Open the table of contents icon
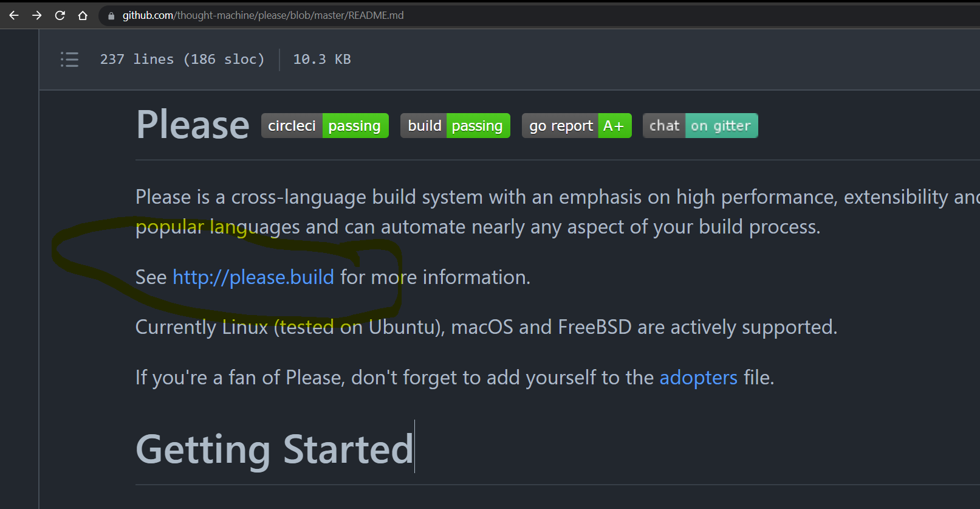The height and width of the screenshot is (509, 980). (x=69, y=60)
